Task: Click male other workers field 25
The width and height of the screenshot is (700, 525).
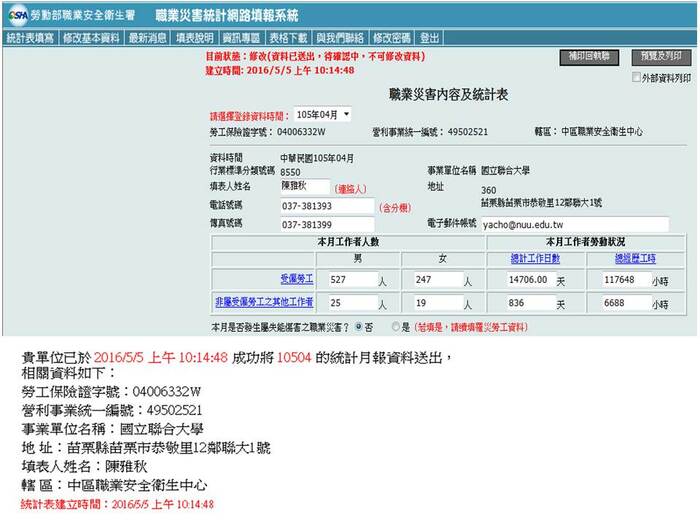Action: pyautogui.click(x=354, y=303)
